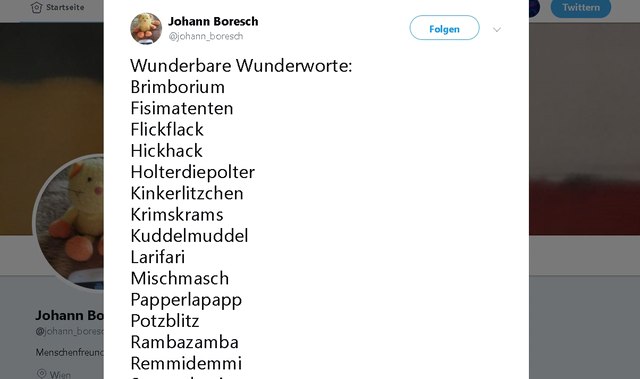Viewport: 640px width, 379px height.
Task: Click the word Holterdiepolter in the tweet
Action: 193,172
